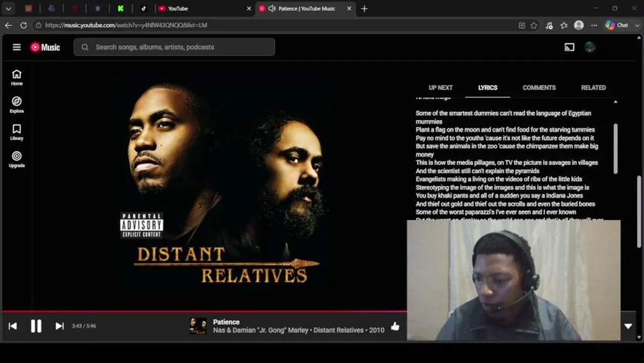The width and height of the screenshot is (644, 363).
Task: Click the Nas & Damian Marley artist byline
Action: [x=261, y=330]
